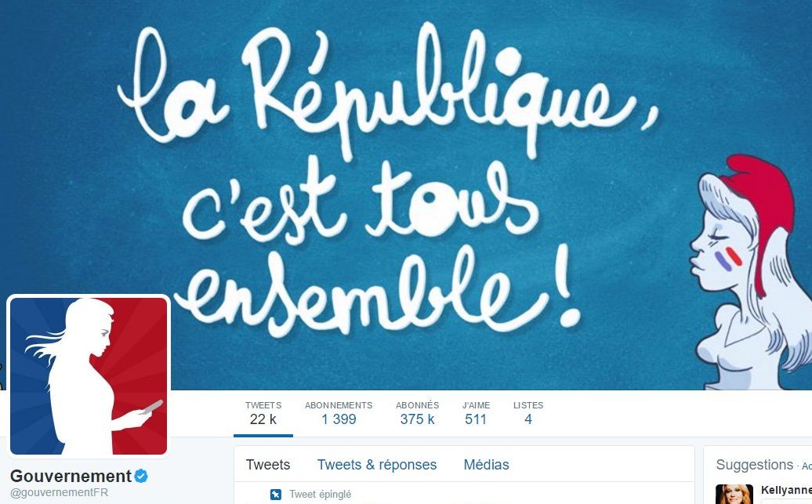Switch to the Médias tab
Screen dimensions: 812x504
click(x=486, y=465)
